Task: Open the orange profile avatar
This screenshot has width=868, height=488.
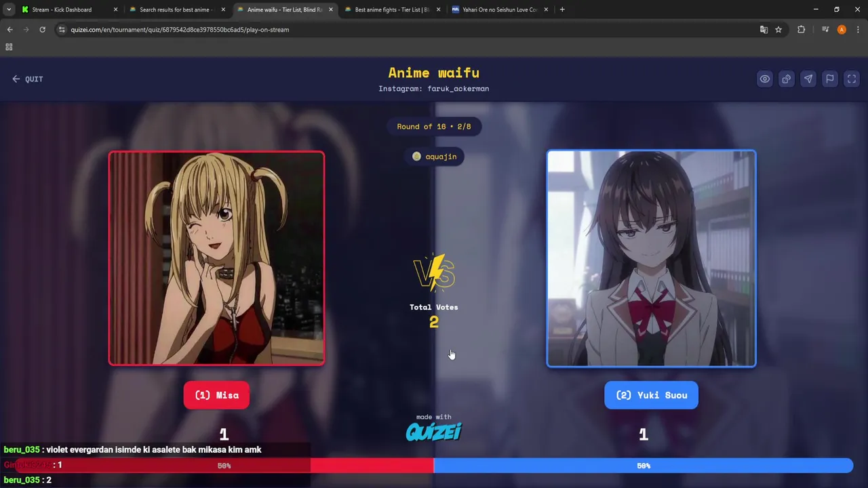Action: (842, 30)
